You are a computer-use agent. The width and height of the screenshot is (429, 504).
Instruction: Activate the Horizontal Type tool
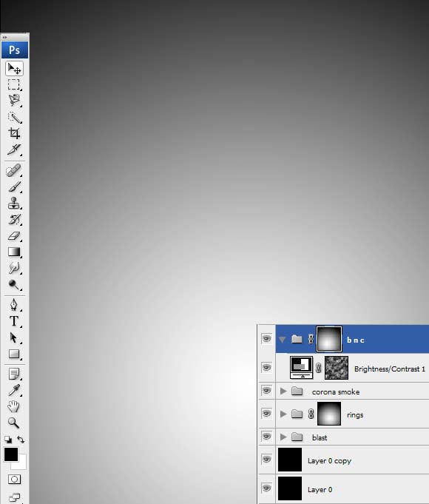pyautogui.click(x=14, y=321)
